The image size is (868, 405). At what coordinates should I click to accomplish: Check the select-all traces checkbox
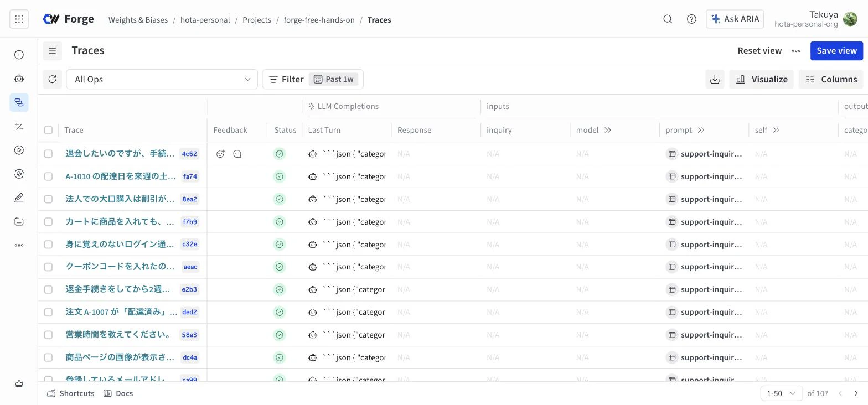point(48,130)
